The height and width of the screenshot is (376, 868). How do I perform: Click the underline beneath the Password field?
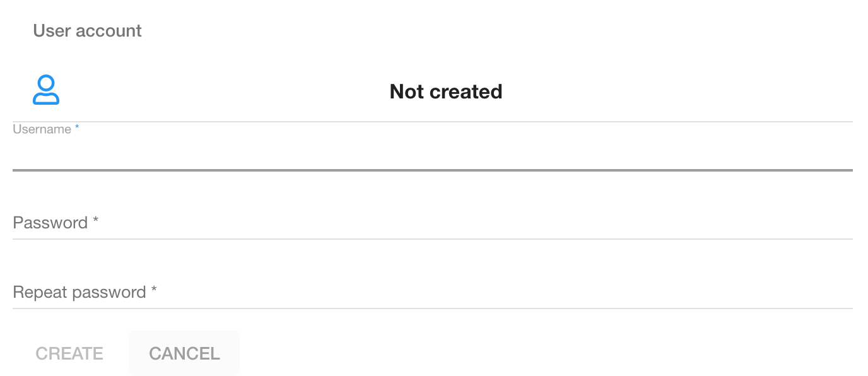click(433, 239)
